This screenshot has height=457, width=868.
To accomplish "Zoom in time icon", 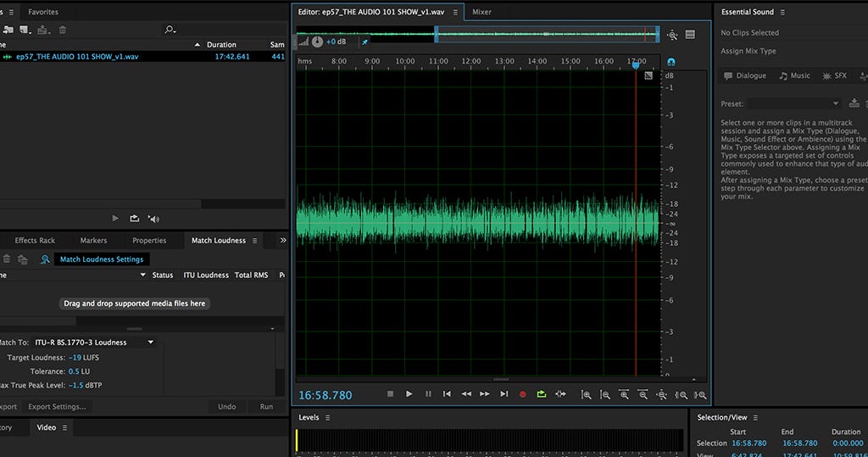I will (624, 394).
